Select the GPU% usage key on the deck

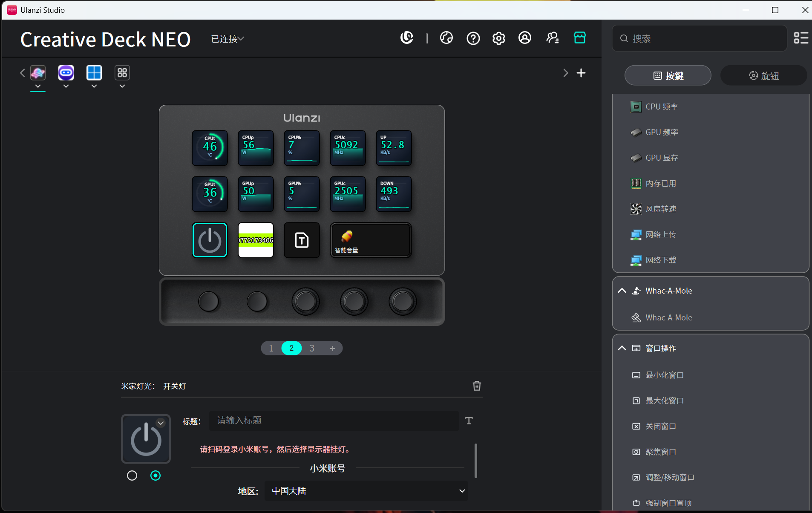point(302,194)
